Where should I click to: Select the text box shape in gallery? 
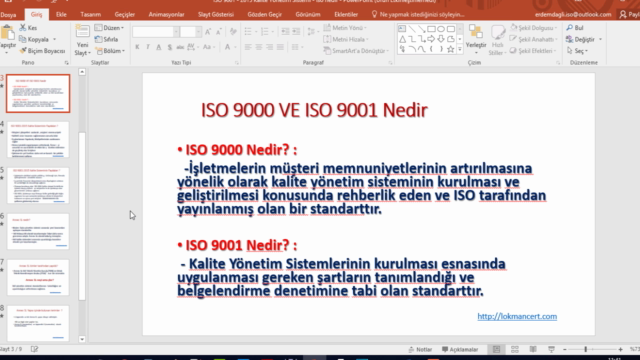click(x=402, y=29)
